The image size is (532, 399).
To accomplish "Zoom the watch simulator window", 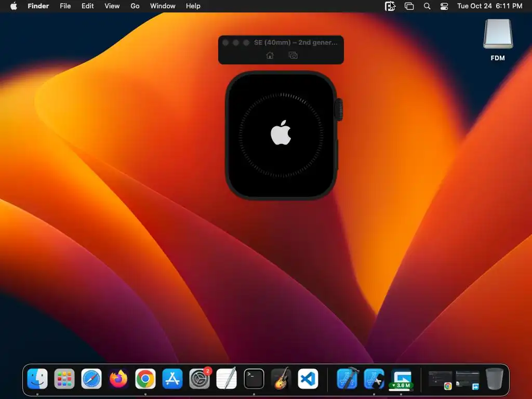I will (246, 43).
